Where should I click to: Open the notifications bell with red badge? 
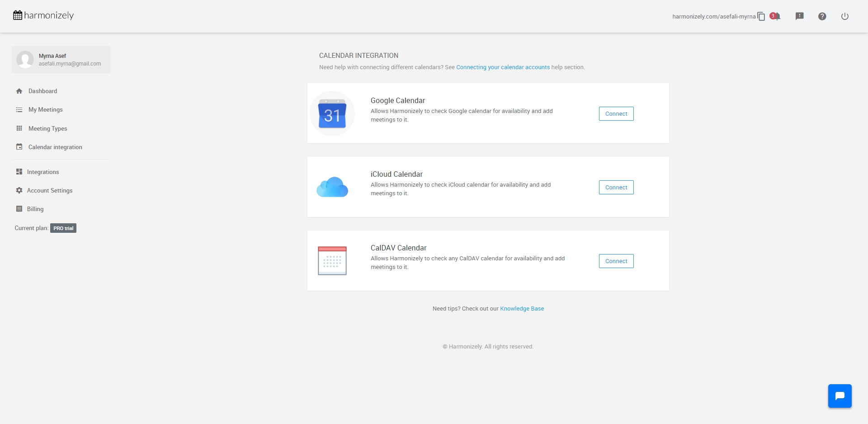(x=776, y=16)
